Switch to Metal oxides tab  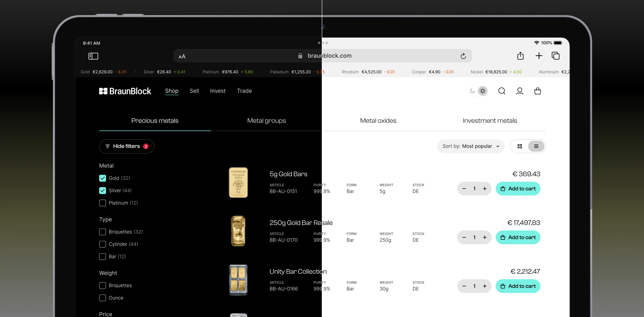pos(378,121)
